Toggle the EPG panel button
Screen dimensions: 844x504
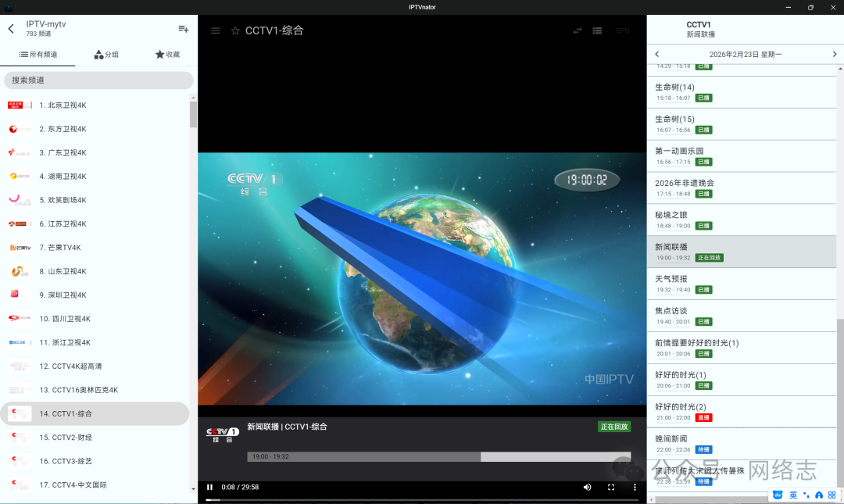pyautogui.click(x=622, y=30)
